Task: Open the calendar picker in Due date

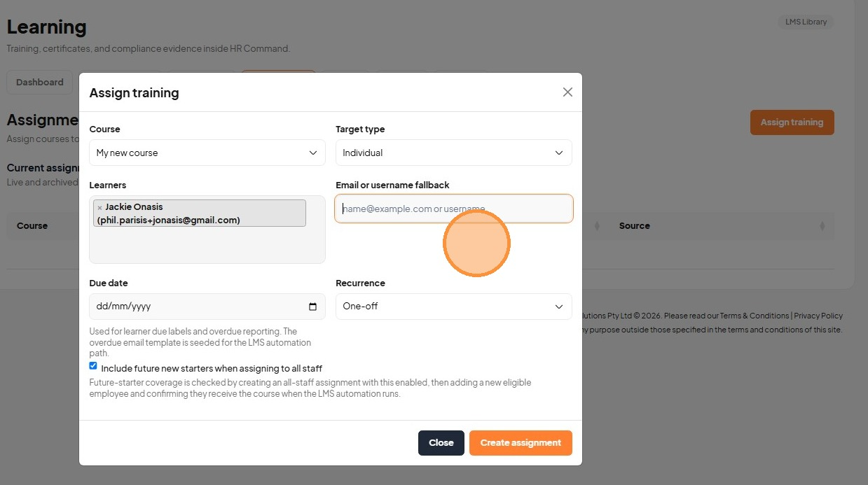Action: (x=312, y=307)
